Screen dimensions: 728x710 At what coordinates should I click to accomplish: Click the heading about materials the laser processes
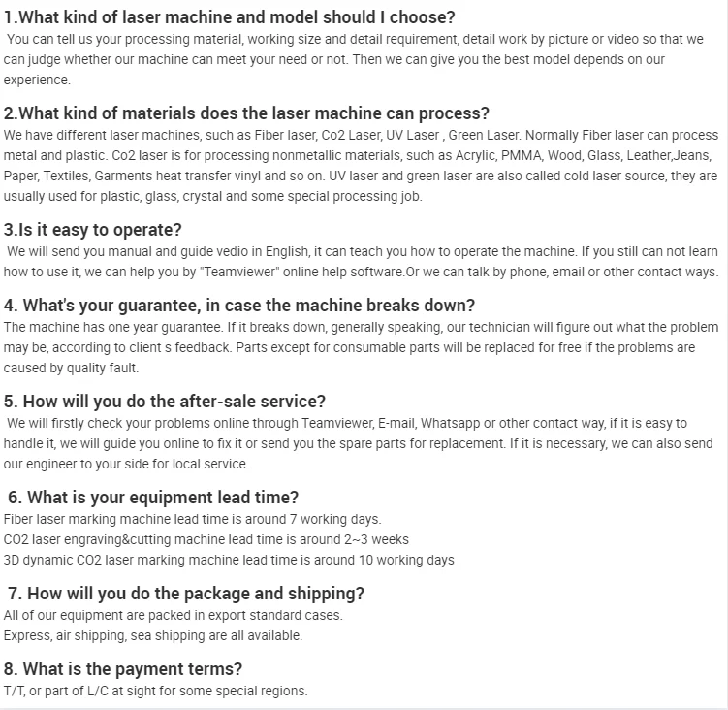pos(247,113)
